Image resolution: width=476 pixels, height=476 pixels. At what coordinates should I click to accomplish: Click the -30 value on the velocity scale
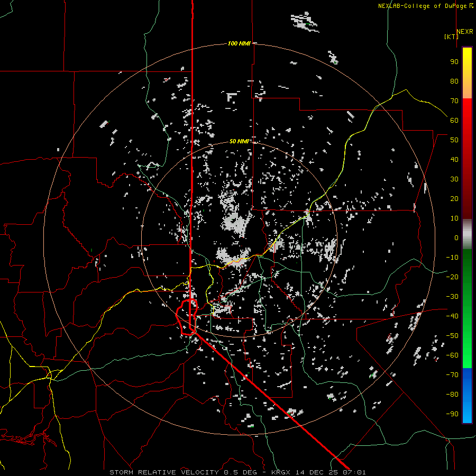(x=452, y=297)
